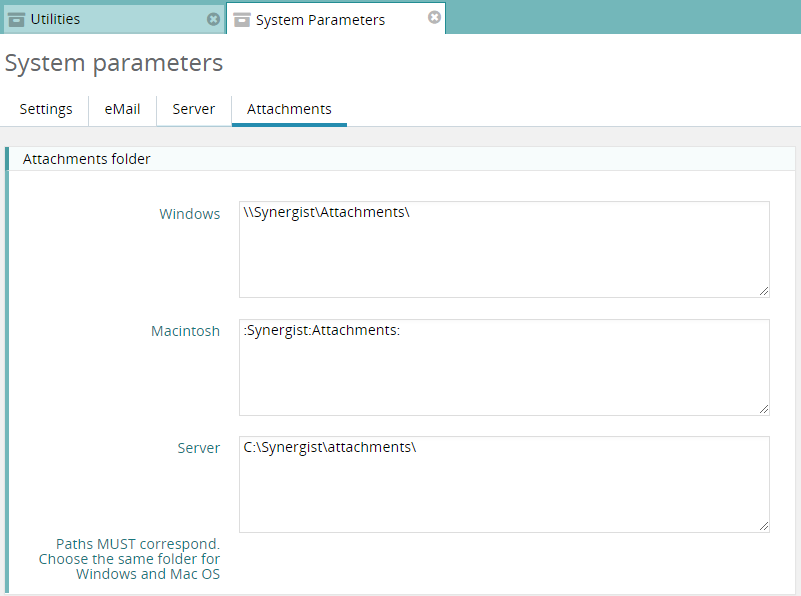Click the Server path box resize handle
This screenshot has width=801, height=596.
point(763,526)
